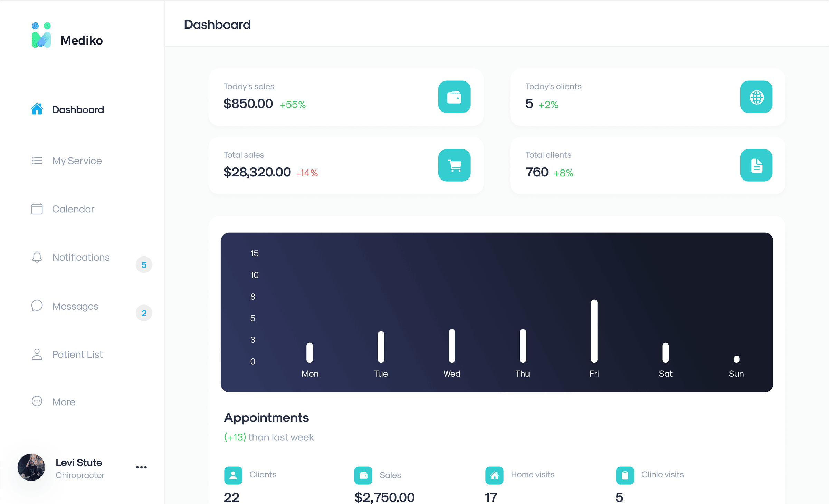Select the wallet icon on Today's sales card
The height and width of the screenshot is (504, 829).
(x=454, y=97)
